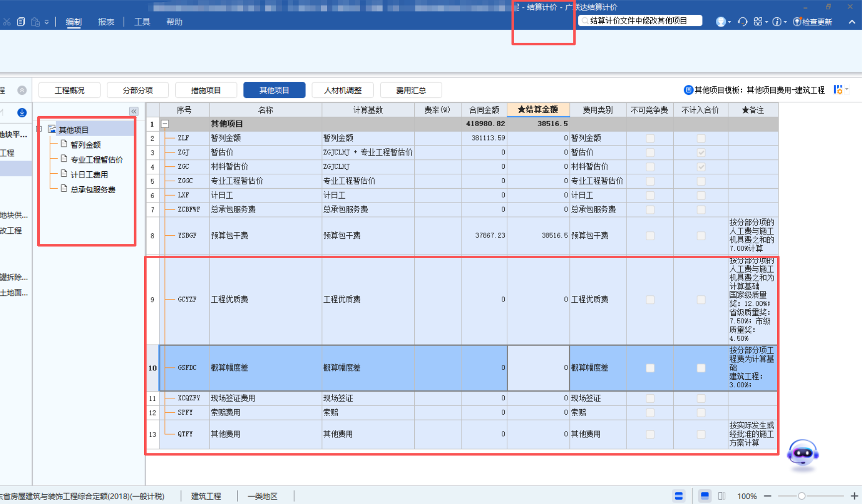Image resolution: width=862 pixels, height=504 pixels.
Task: Toggle 不可竞争费 checkbox for 工程优质费 row
Action: 649,299
